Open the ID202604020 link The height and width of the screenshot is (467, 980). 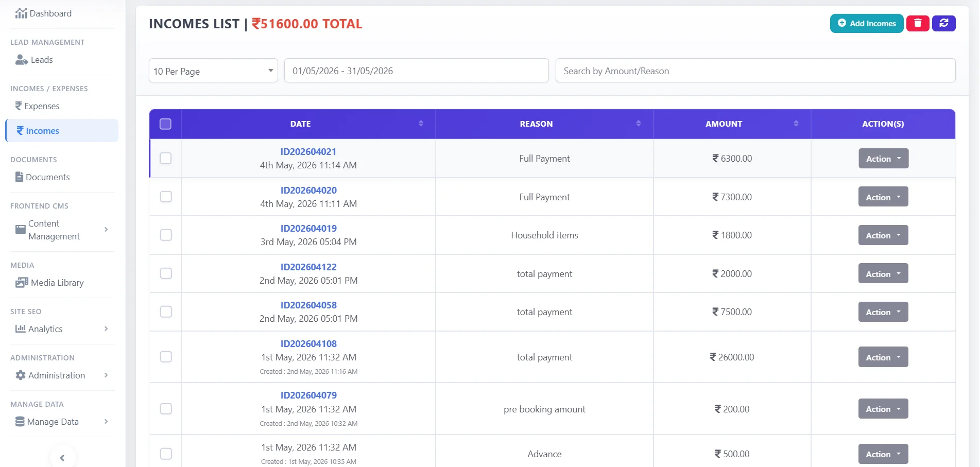coord(308,191)
